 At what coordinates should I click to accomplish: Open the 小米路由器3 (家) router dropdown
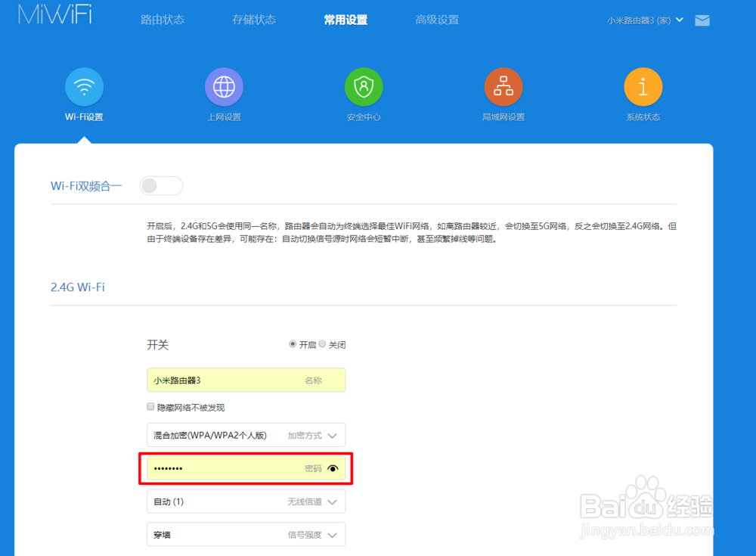point(645,20)
